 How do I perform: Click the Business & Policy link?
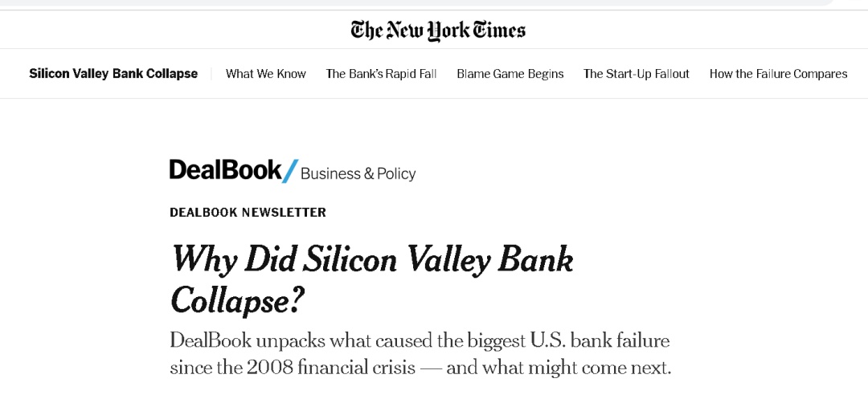(358, 173)
